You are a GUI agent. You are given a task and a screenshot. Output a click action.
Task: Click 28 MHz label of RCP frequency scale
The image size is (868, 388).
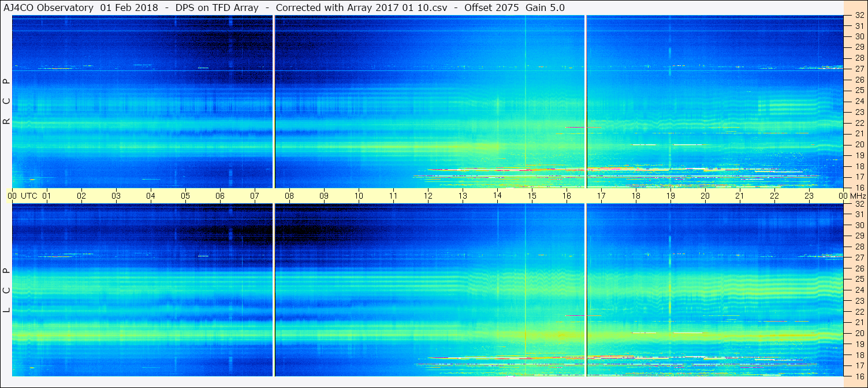(859, 58)
